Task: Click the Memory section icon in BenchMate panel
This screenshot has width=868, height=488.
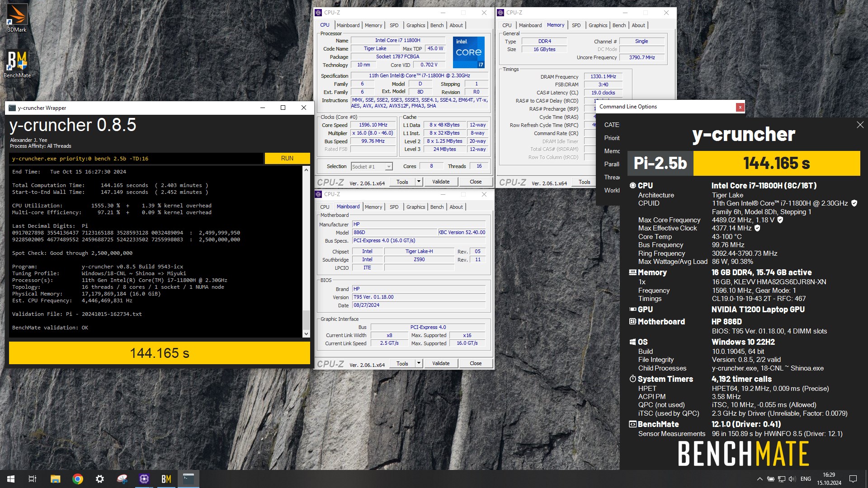Action: [633, 272]
